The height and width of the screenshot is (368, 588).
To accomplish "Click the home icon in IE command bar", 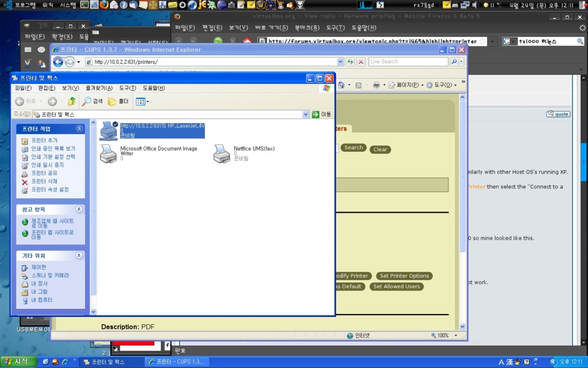I will (341, 85).
